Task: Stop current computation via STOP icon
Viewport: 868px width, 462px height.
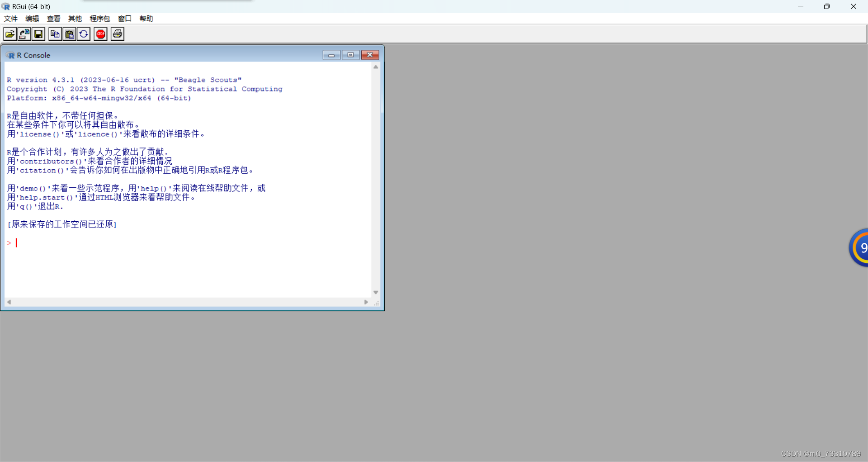Action: coord(100,34)
